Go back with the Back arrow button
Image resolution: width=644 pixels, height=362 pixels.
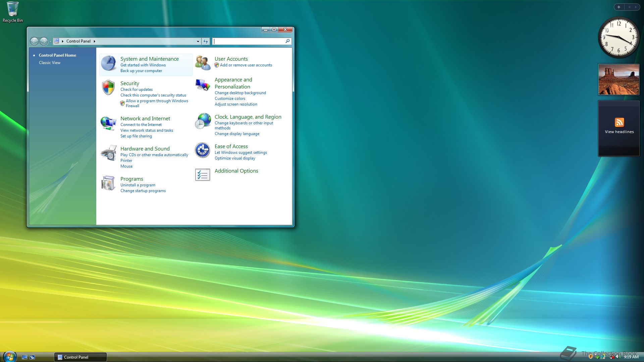click(x=34, y=41)
